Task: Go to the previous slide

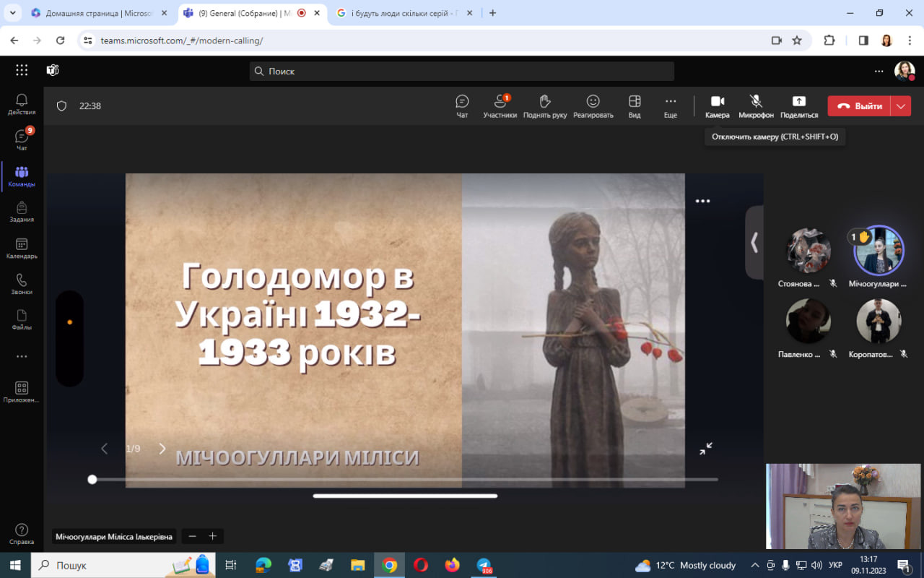Action: coord(104,449)
